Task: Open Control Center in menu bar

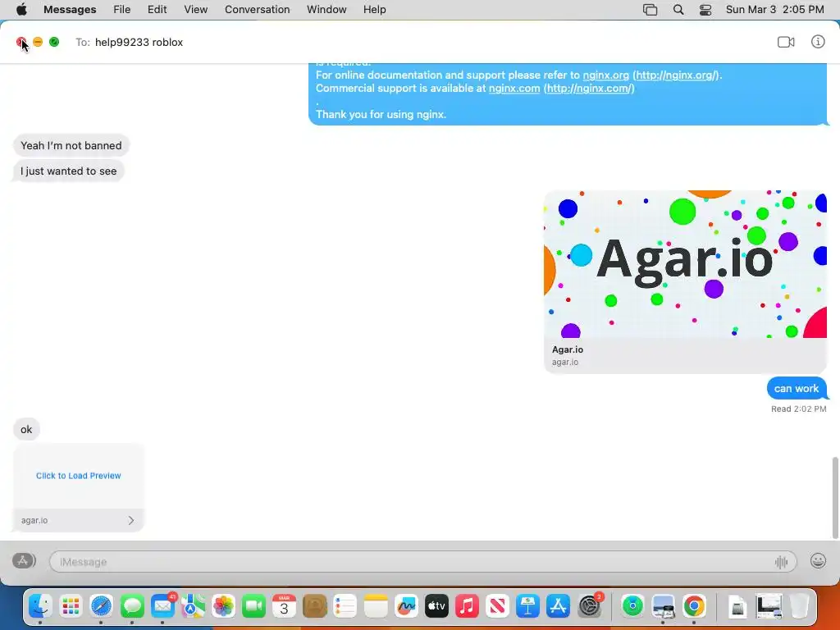Action: [x=705, y=10]
